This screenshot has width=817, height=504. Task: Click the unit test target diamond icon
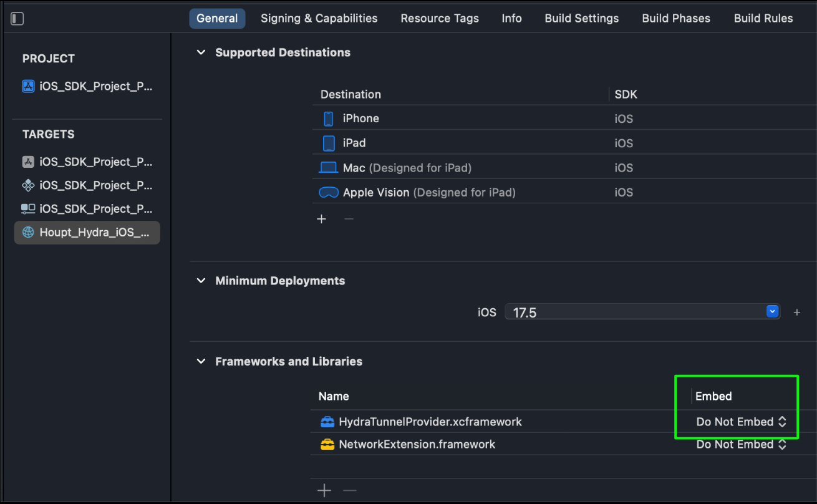(x=28, y=185)
